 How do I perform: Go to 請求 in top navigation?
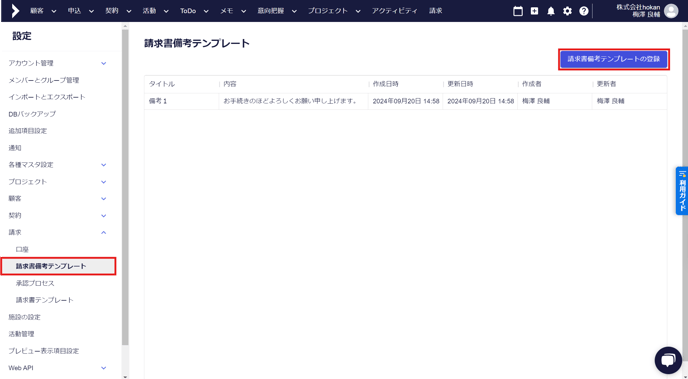click(x=436, y=11)
